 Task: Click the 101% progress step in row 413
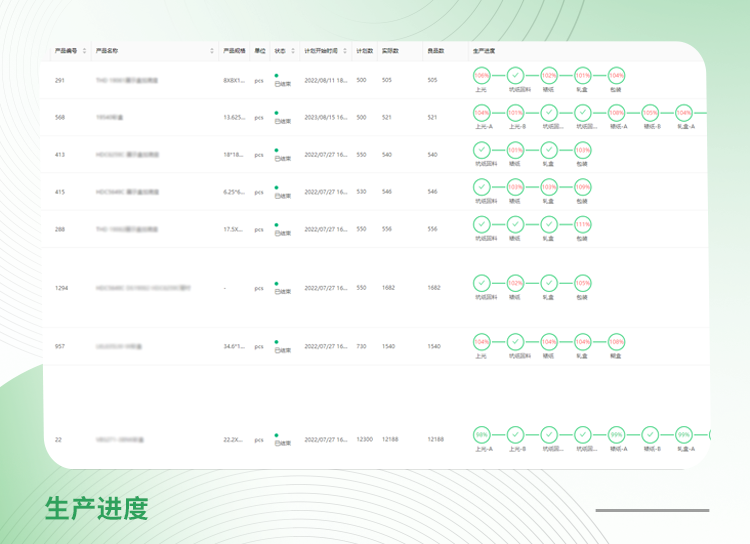click(x=515, y=150)
